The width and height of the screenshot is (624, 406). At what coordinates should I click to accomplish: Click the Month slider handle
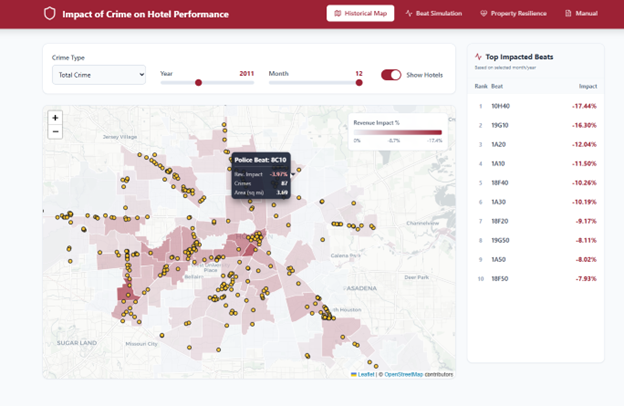point(359,83)
